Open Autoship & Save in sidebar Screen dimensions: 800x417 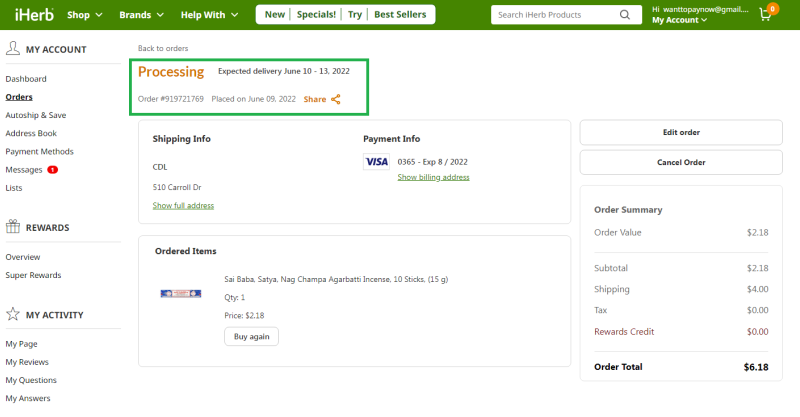[x=36, y=115]
